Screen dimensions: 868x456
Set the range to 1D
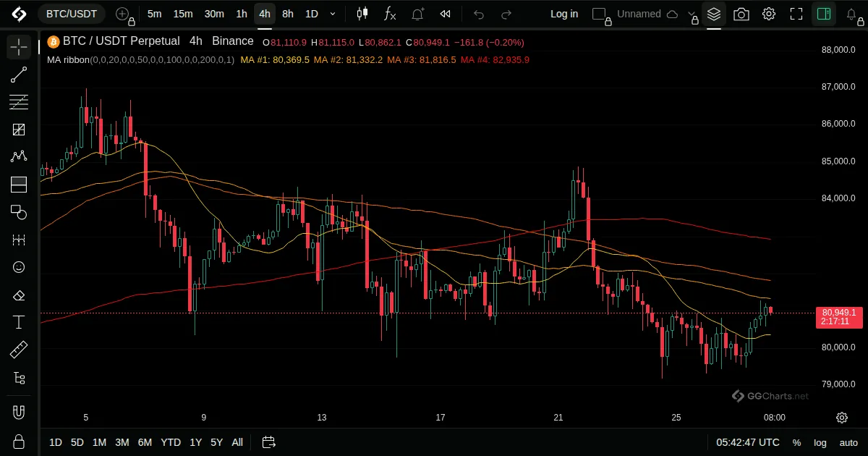coord(56,442)
